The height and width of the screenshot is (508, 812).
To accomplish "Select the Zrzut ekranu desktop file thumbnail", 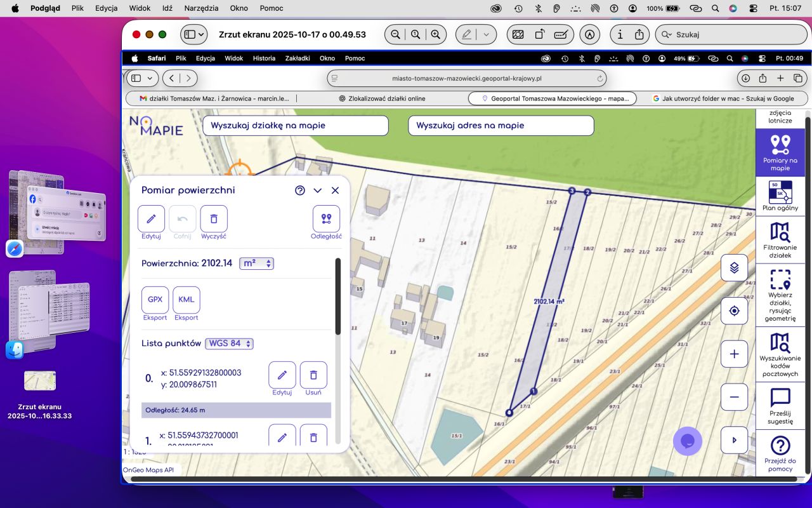I will [x=39, y=380].
